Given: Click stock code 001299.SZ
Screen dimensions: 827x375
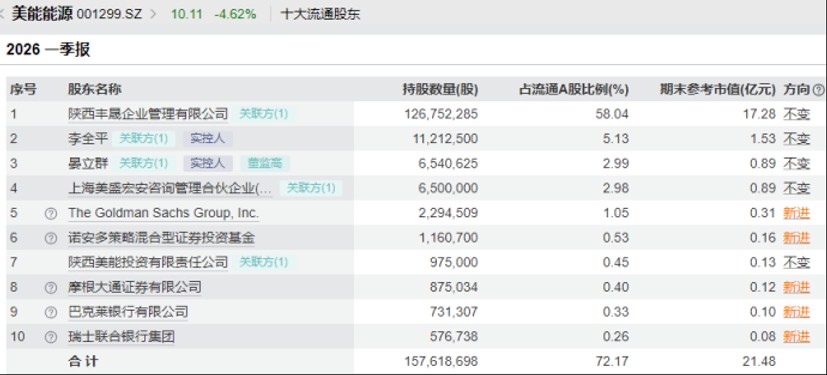Looking at the screenshot, I should pos(109,14).
